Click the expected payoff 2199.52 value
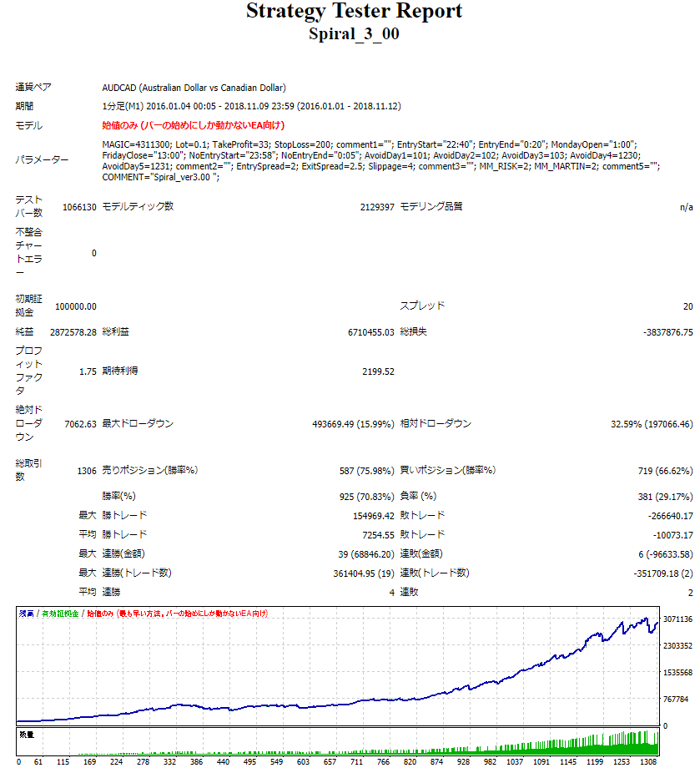Viewport: 700px width, 773px height. point(378,371)
